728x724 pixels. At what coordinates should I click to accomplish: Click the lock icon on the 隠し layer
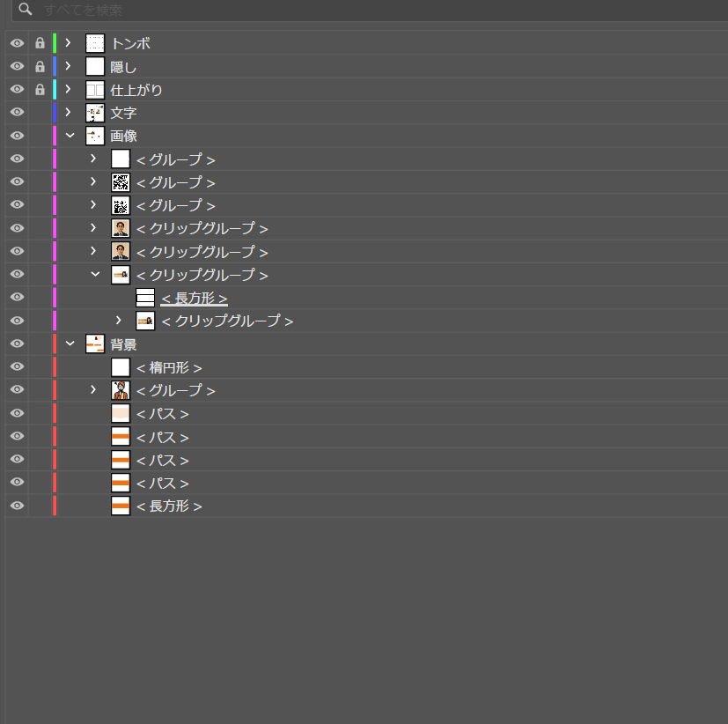40,66
